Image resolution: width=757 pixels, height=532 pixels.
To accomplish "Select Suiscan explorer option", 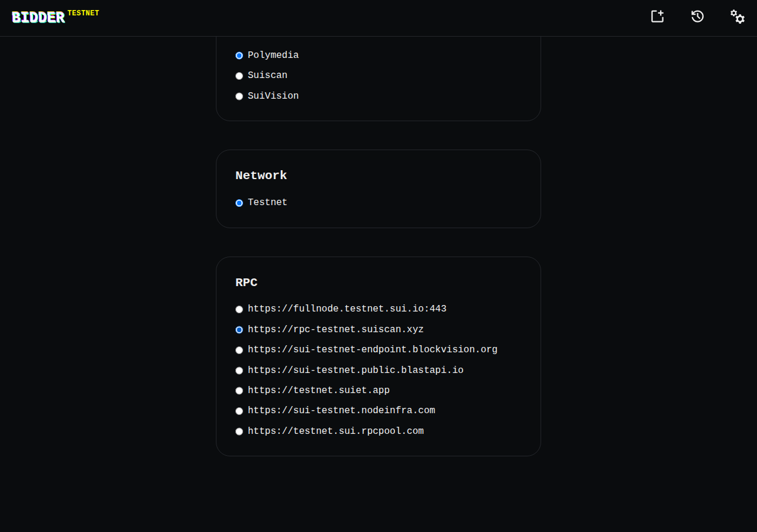I will point(240,76).
